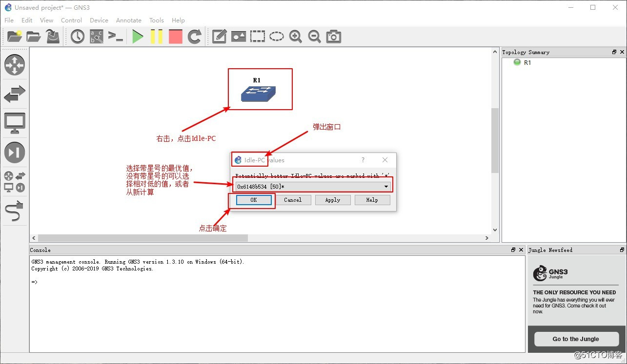The image size is (627, 364).
Task: Browse routers in the device sidebar
Action: pyautogui.click(x=15, y=65)
